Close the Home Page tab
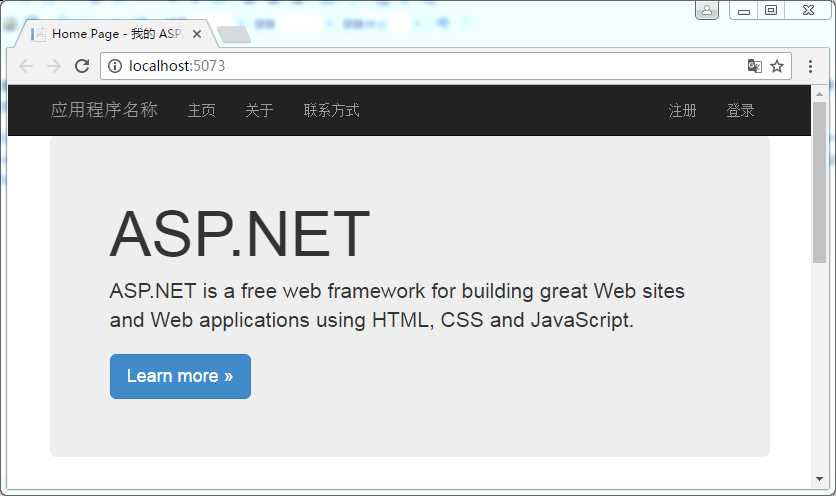 pos(197,34)
